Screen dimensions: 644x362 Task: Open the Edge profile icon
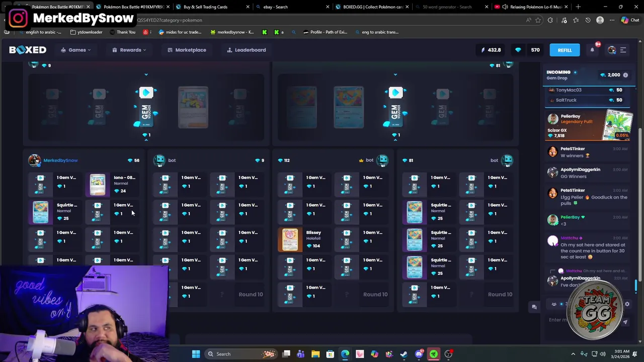coord(600,20)
